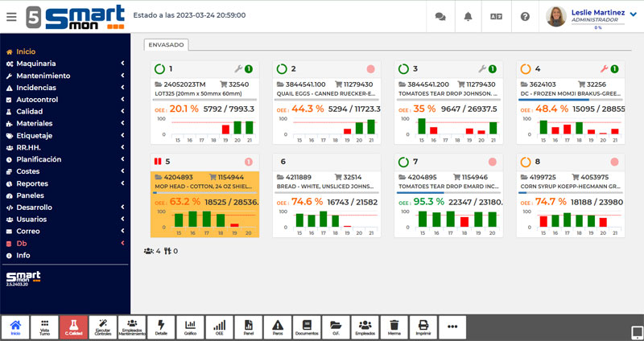Screen dimensions: 644x341
Task: Open the Merma trash icon
Action: click(x=394, y=327)
